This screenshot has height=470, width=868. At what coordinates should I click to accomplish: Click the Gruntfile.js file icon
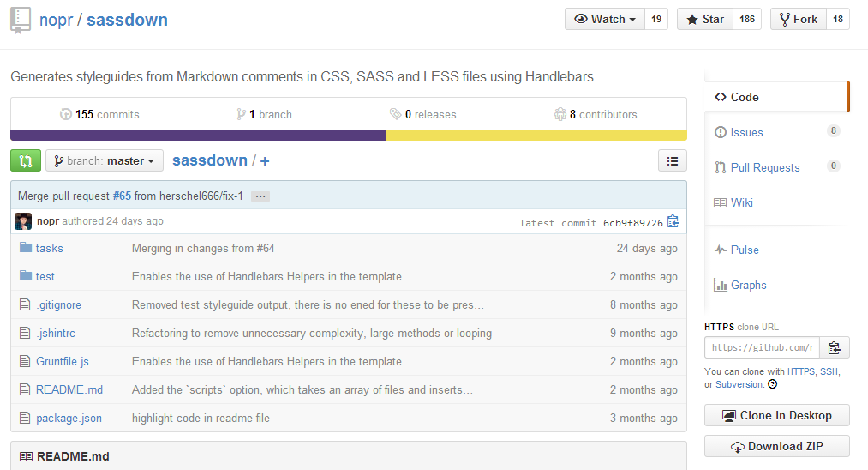[24, 361]
